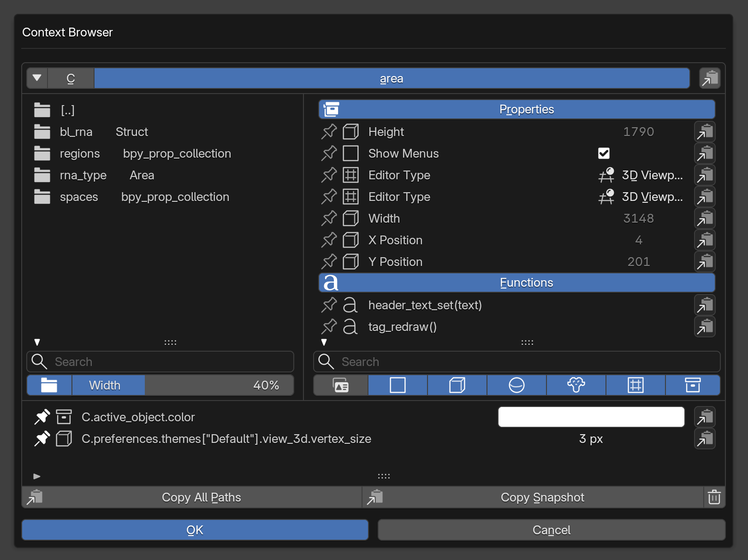Screen dimensions: 748x560
Task: Open rna_type Area folder
Action: (x=42, y=175)
